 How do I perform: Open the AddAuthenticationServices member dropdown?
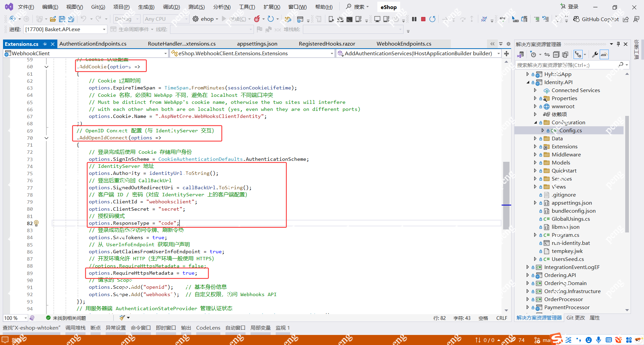pos(419,53)
